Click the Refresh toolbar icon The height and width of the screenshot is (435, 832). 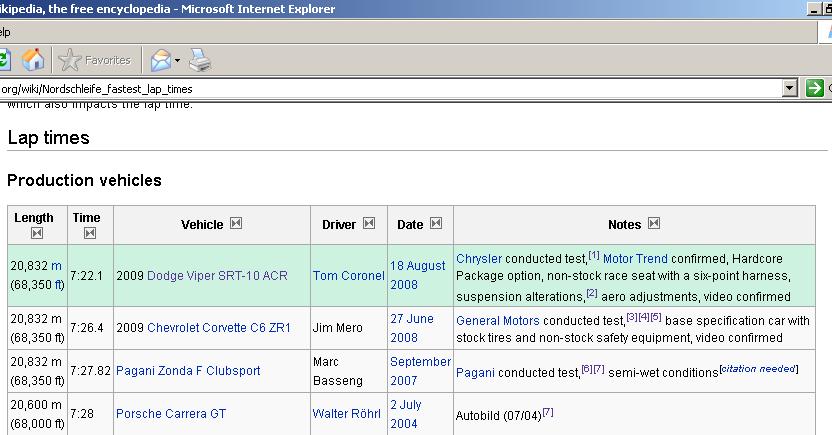[4, 60]
